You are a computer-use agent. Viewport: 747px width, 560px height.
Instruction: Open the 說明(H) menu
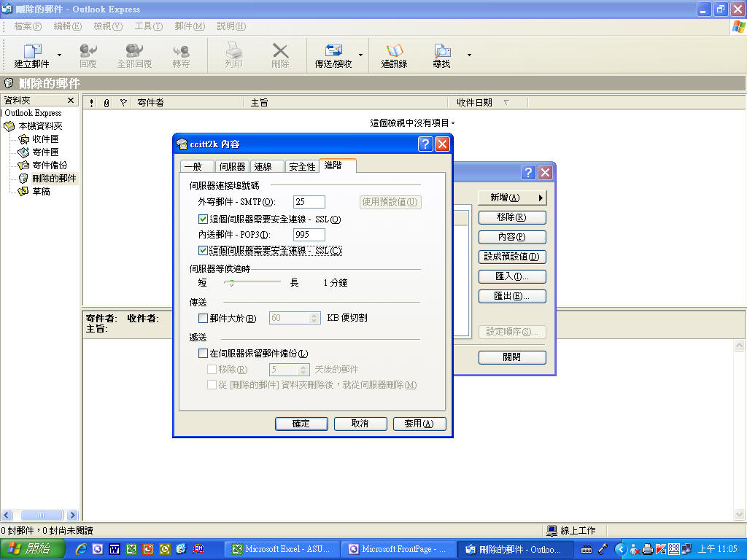click(231, 26)
